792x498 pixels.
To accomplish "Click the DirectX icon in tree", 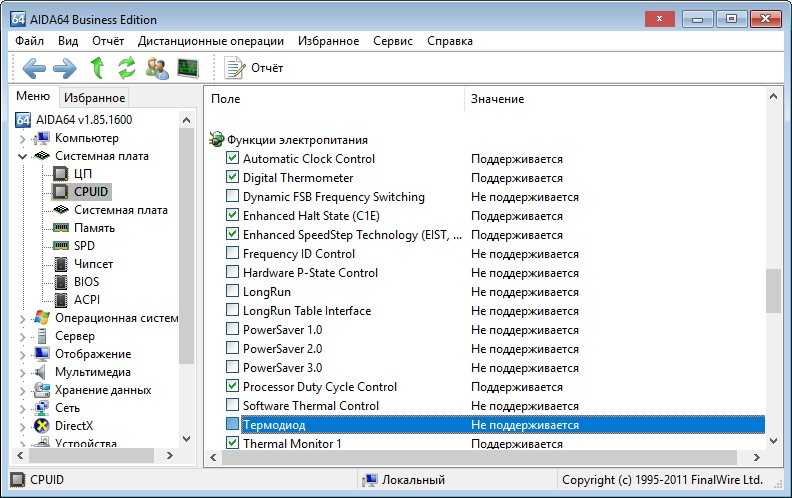I will click(x=41, y=426).
